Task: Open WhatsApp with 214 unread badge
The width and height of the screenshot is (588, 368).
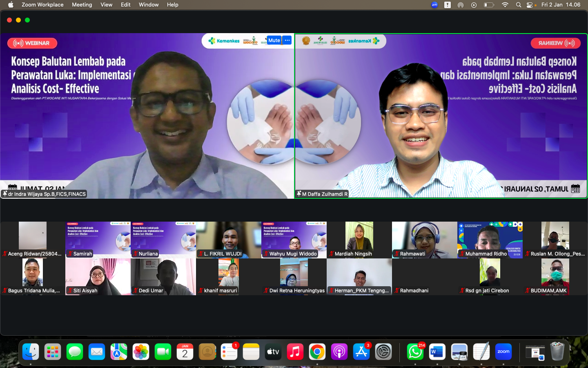Action: pyautogui.click(x=415, y=352)
